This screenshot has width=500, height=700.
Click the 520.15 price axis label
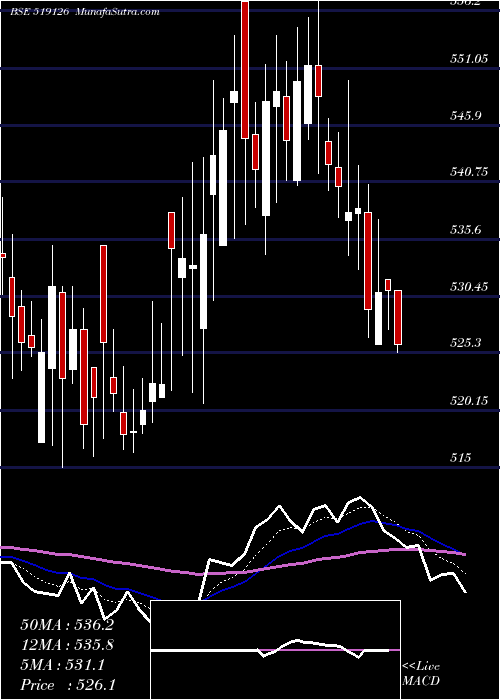tap(469, 400)
